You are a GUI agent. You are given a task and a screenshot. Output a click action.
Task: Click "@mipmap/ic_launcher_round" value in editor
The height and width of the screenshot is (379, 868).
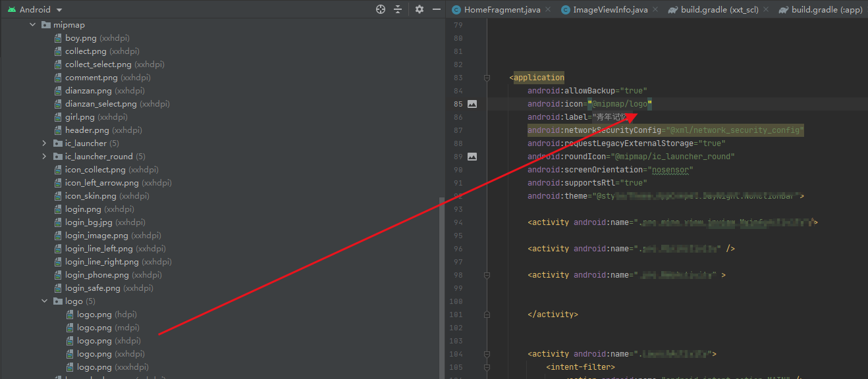[672, 157]
